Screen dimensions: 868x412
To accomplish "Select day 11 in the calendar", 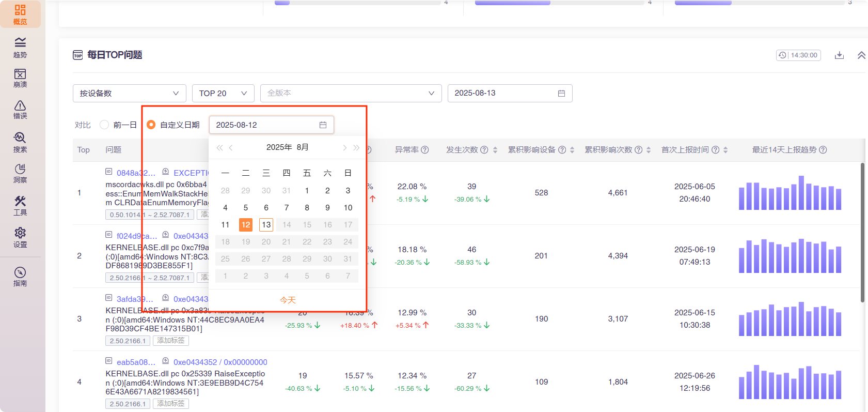I will (x=225, y=224).
